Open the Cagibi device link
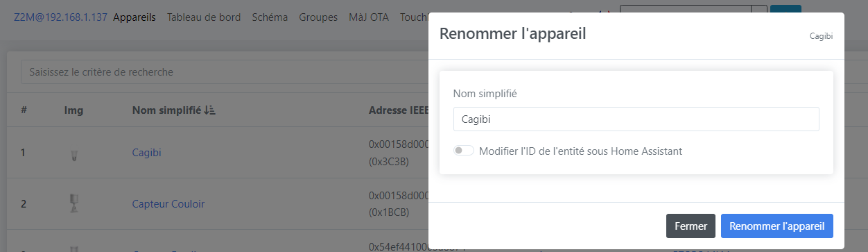 click(146, 153)
